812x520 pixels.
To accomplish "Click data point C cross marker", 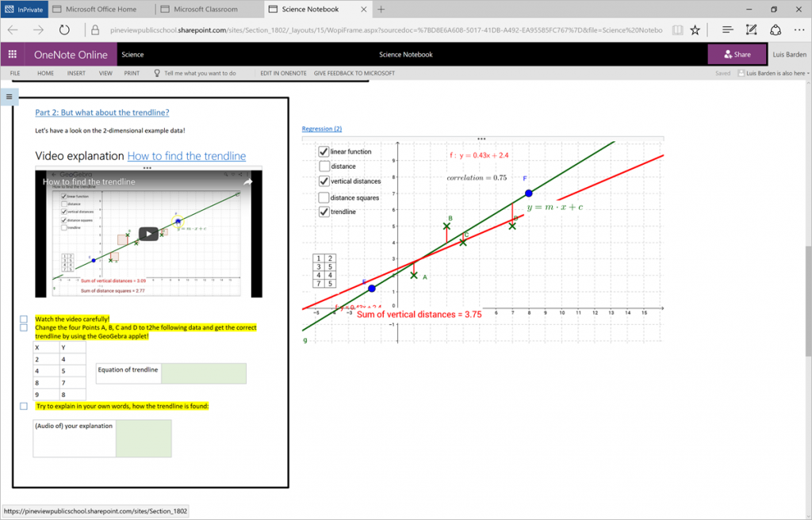I will pos(463,242).
